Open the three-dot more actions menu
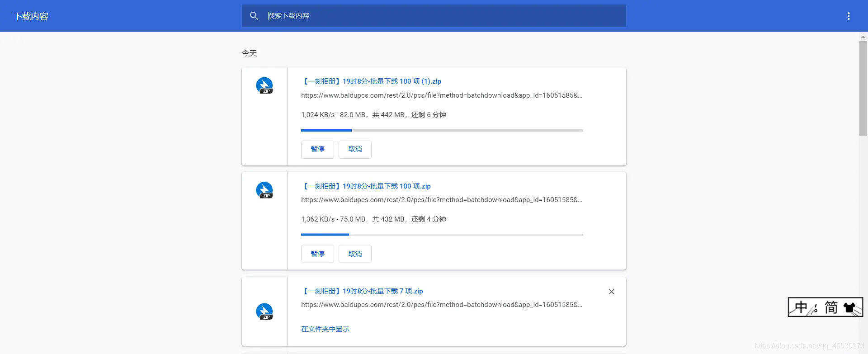 pyautogui.click(x=849, y=16)
